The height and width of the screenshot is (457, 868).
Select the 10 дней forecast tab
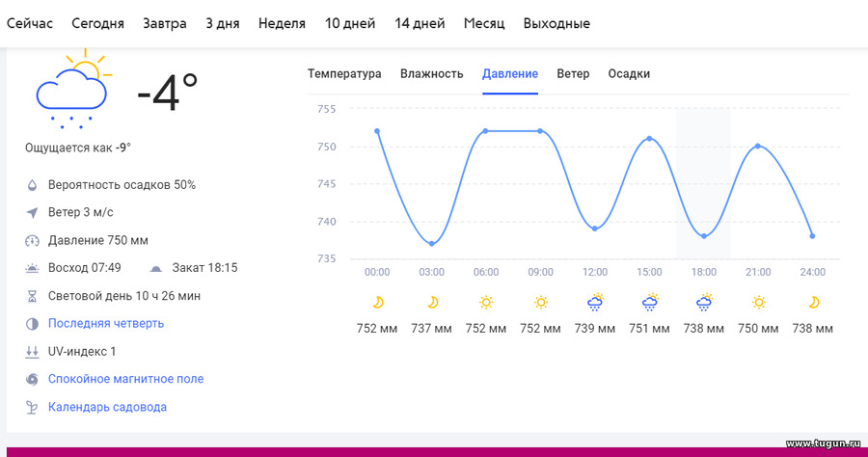pyautogui.click(x=350, y=24)
